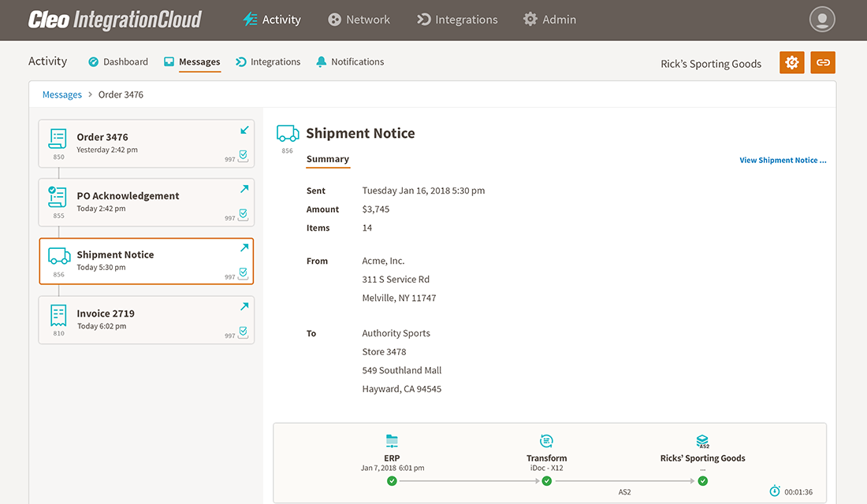Viewport: 867px width, 504px height.
Task: Click the green check under Transform
Action: coord(547,481)
